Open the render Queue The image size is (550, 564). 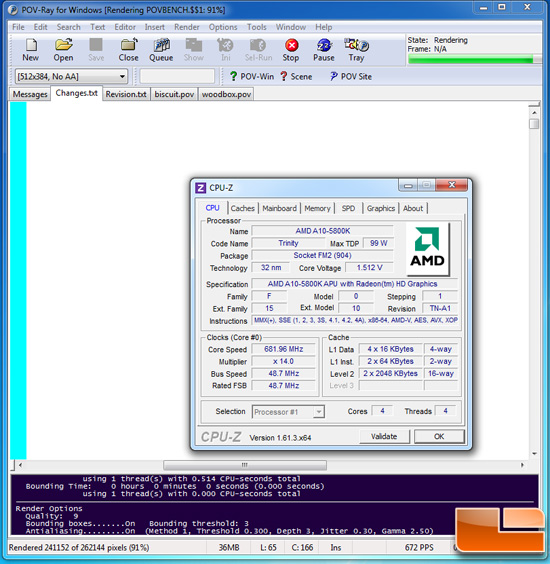click(161, 50)
